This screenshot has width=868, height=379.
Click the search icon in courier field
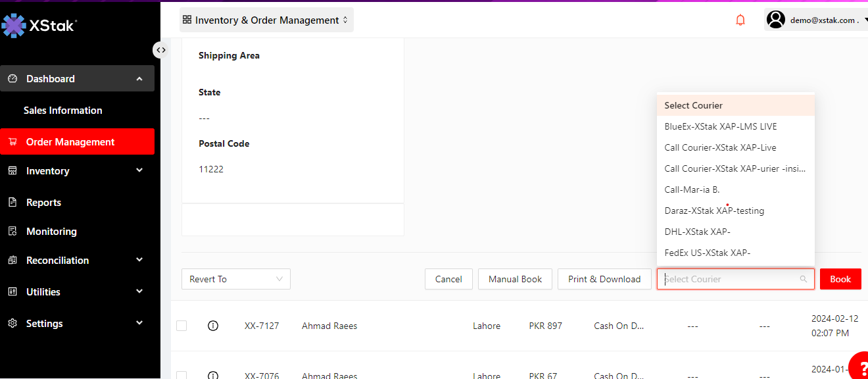tap(803, 279)
